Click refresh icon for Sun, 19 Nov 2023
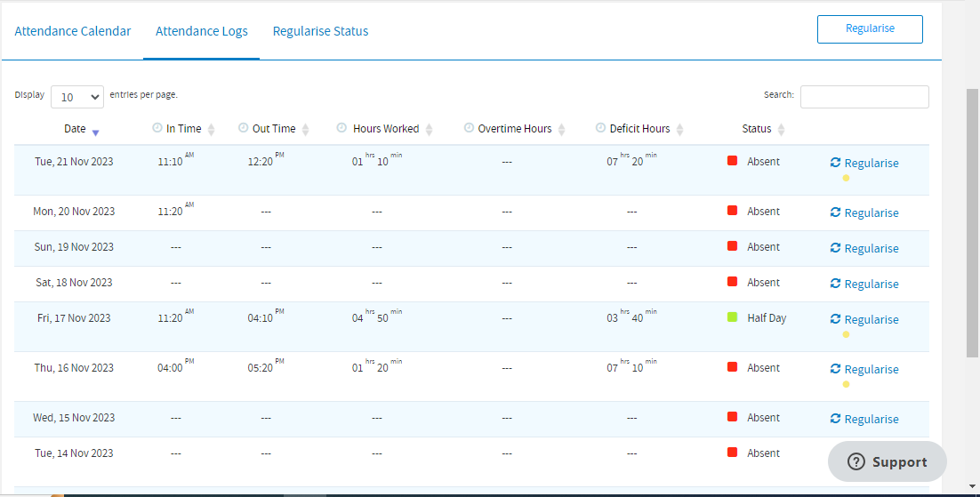 tap(835, 248)
